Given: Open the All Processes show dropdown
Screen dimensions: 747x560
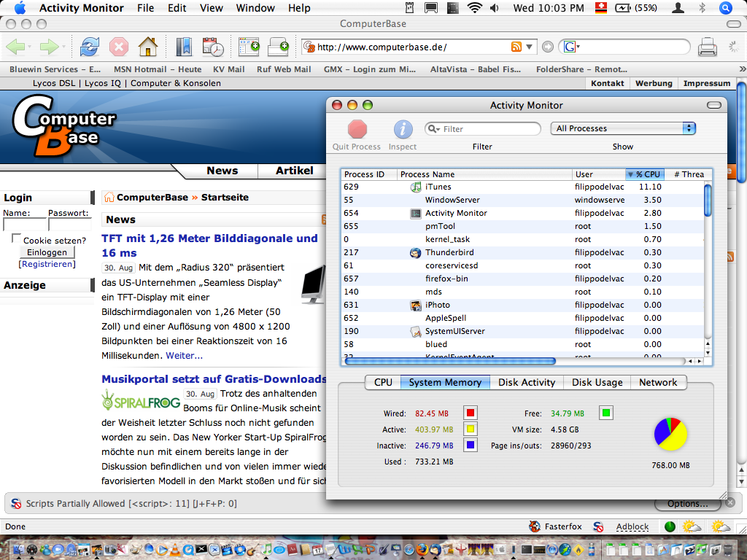Looking at the screenshot, I should 623,128.
